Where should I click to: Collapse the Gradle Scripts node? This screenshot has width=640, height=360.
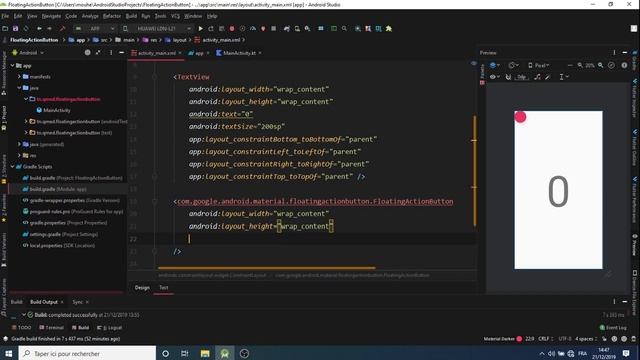tap(13, 167)
